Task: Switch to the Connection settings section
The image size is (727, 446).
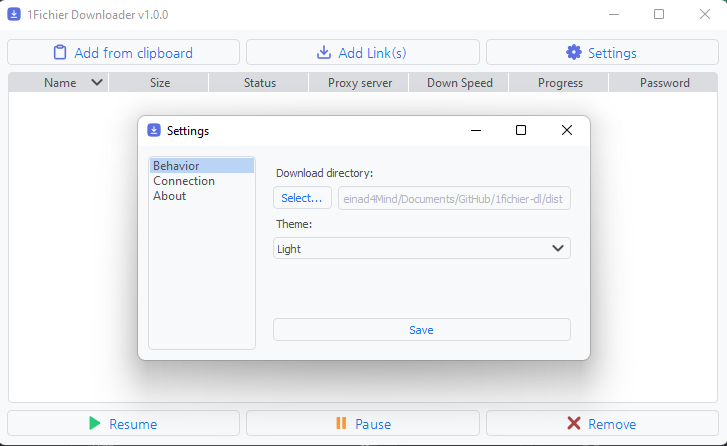Action: 202,181
